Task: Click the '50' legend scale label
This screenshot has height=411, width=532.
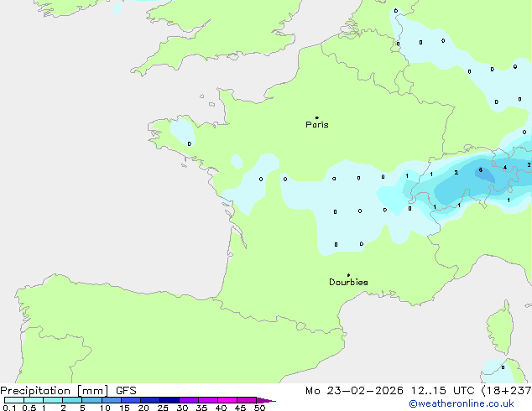Action: [259, 408]
